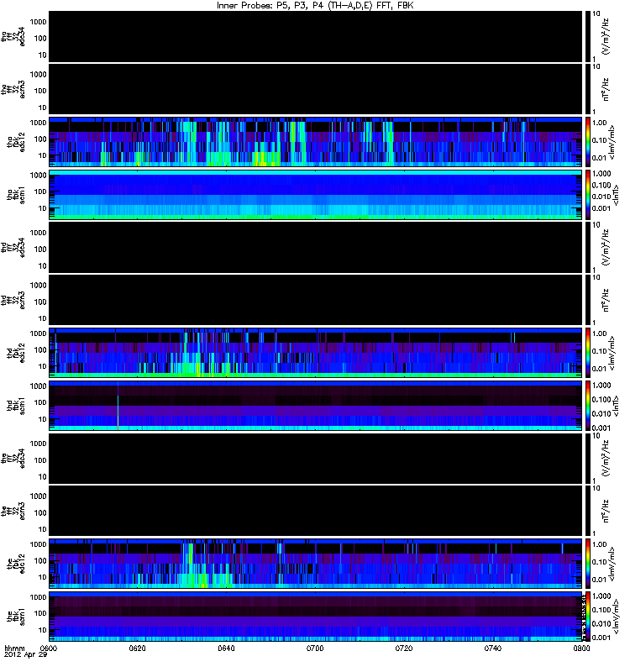This screenshot has width=630, height=672.
Task: Click the (V/m)²/Hz unit label of tha edc34
Action: click(x=606, y=36)
